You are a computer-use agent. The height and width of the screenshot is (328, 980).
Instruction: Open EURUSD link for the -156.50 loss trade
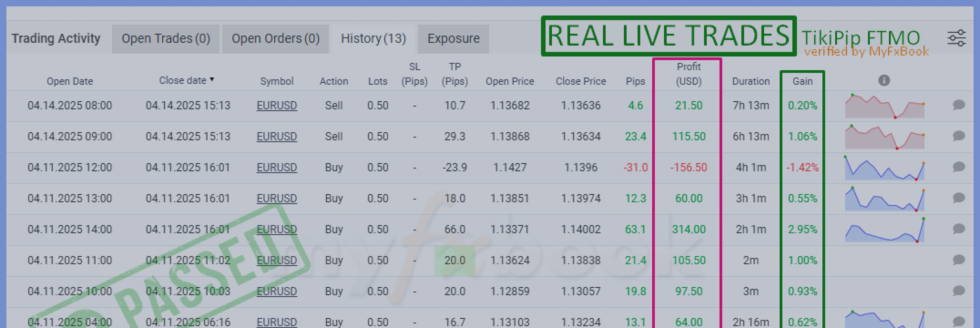tap(277, 168)
